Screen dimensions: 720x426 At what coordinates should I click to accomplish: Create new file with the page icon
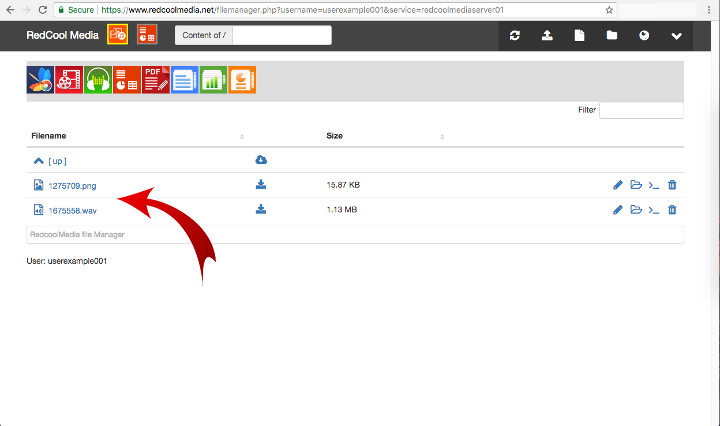tap(579, 36)
